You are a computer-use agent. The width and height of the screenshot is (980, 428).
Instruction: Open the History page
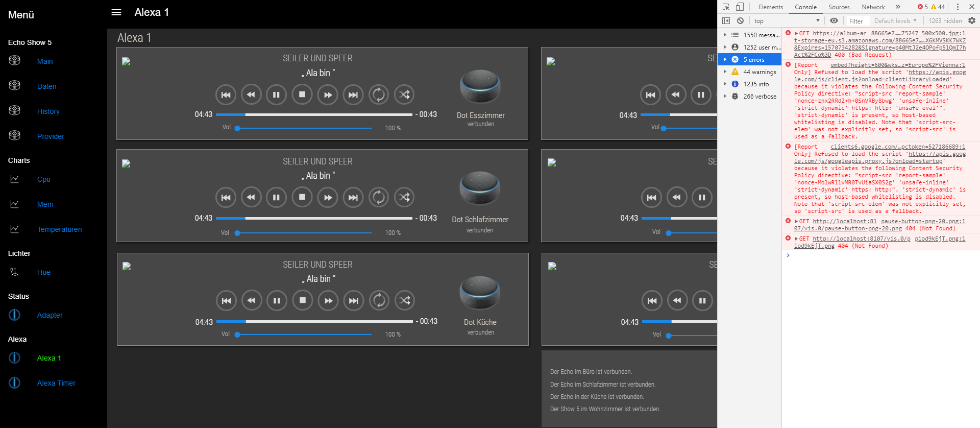point(48,111)
